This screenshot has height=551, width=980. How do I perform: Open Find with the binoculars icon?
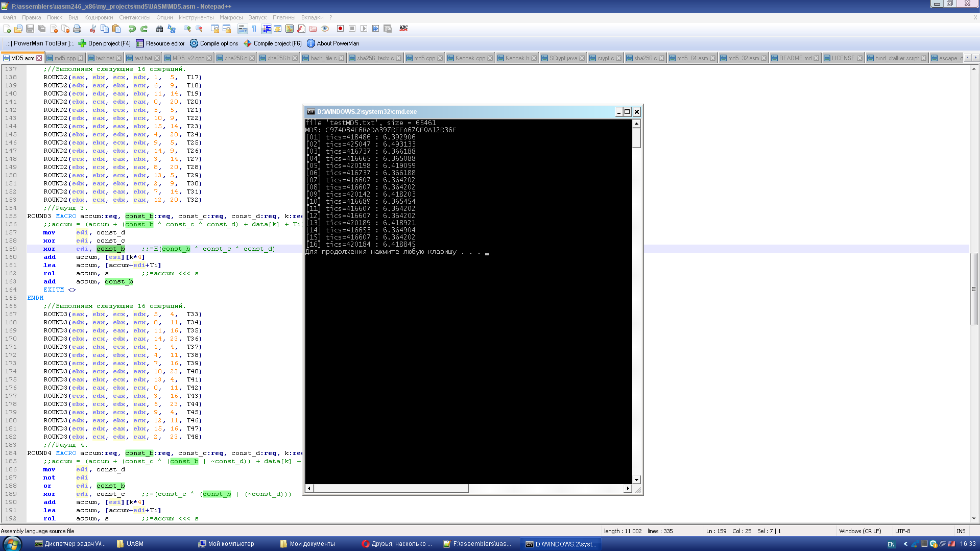point(159,29)
